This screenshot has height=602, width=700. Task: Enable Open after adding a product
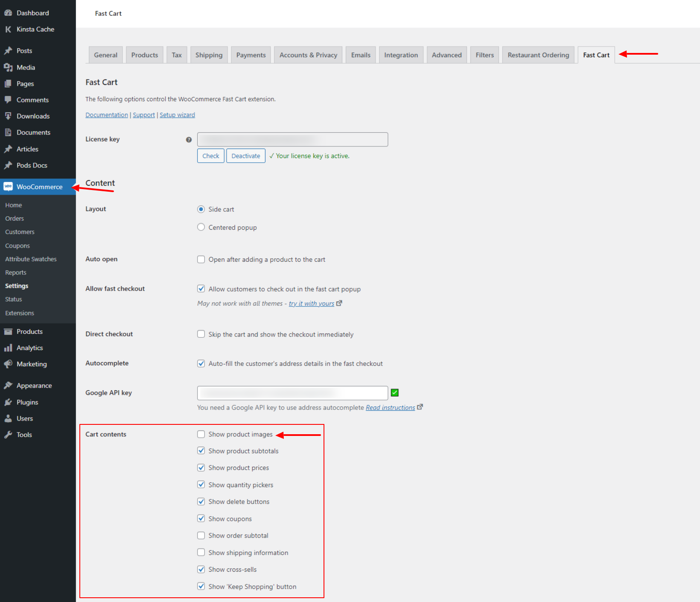[201, 259]
